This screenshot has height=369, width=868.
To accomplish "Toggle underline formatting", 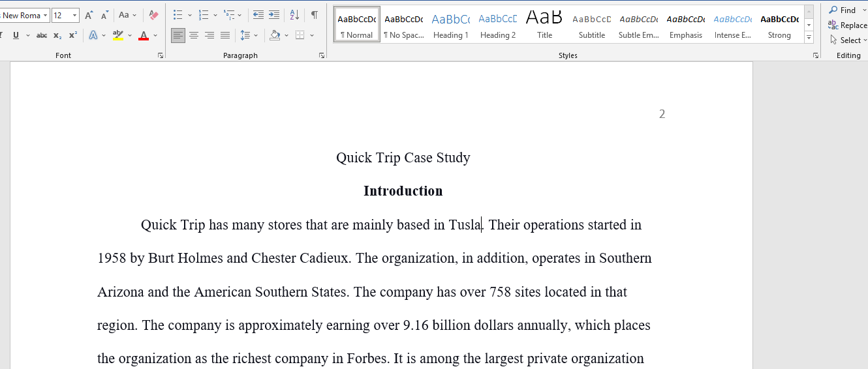I will pyautogui.click(x=16, y=35).
